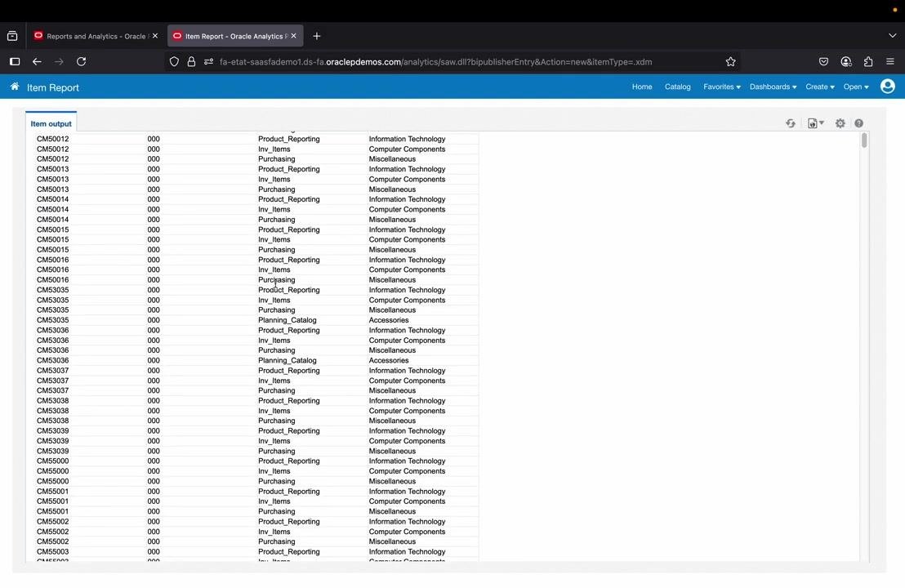The image size is (905, 588).
Task: Open the user profile avatar
Action: click(x=887, y=87)
